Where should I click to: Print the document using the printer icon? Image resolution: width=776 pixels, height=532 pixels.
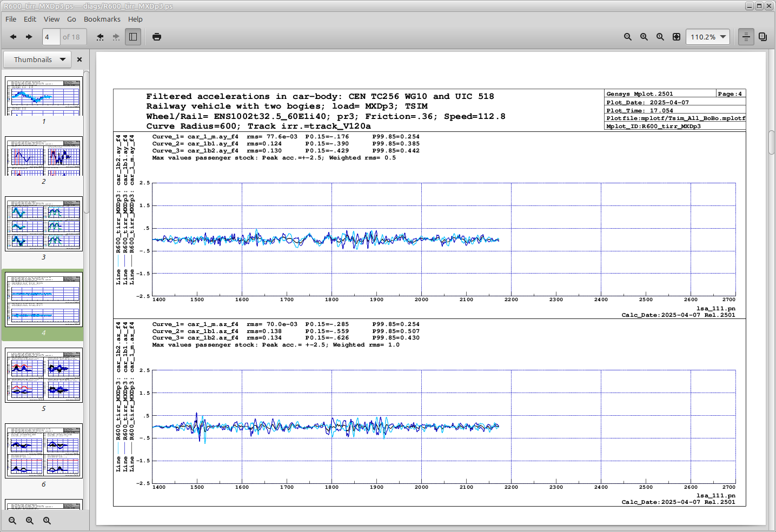157,37
